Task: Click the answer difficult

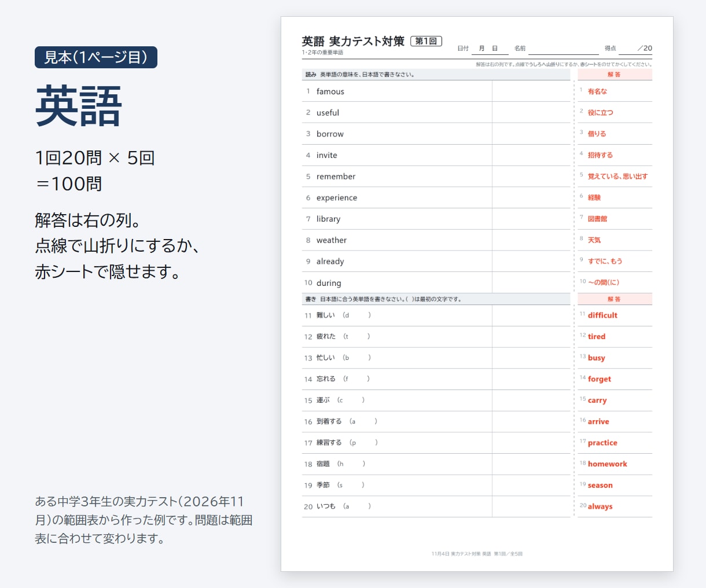Action: [602, 315]
